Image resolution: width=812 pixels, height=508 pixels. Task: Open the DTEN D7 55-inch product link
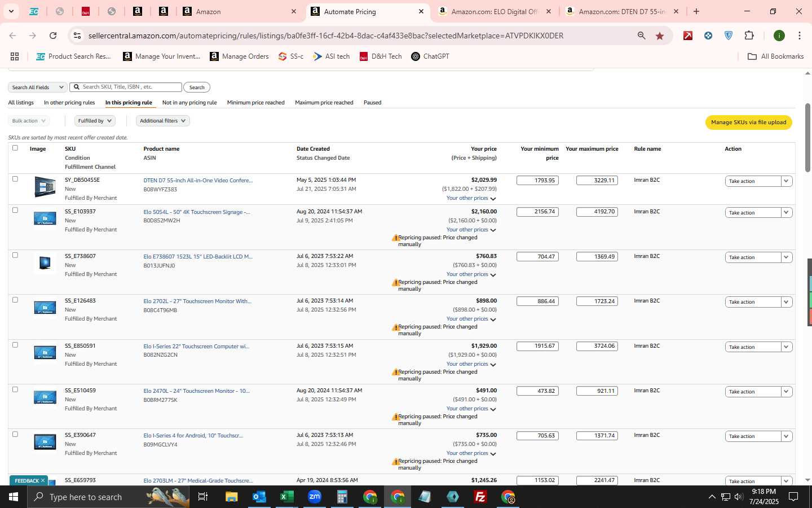tap(198, 181)
